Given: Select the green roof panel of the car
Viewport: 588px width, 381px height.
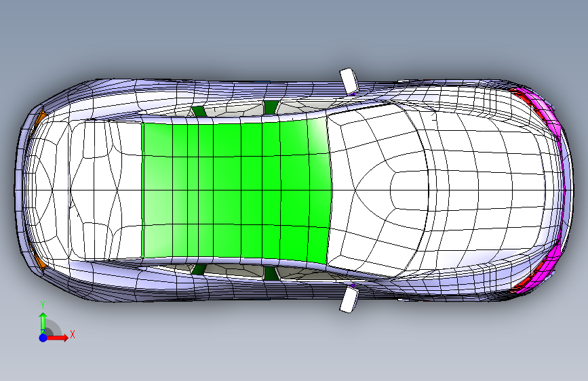Looking at the screenshot, I should tap(236, 191).
